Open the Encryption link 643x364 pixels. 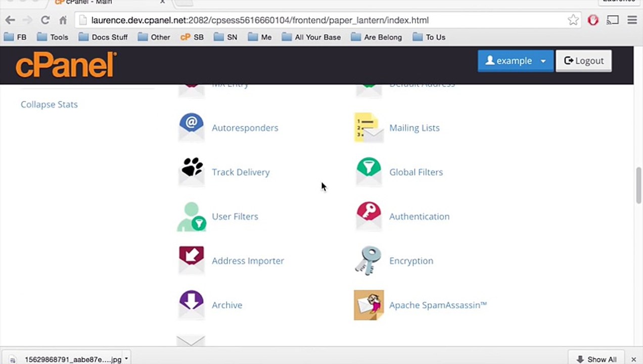point(411,261)
